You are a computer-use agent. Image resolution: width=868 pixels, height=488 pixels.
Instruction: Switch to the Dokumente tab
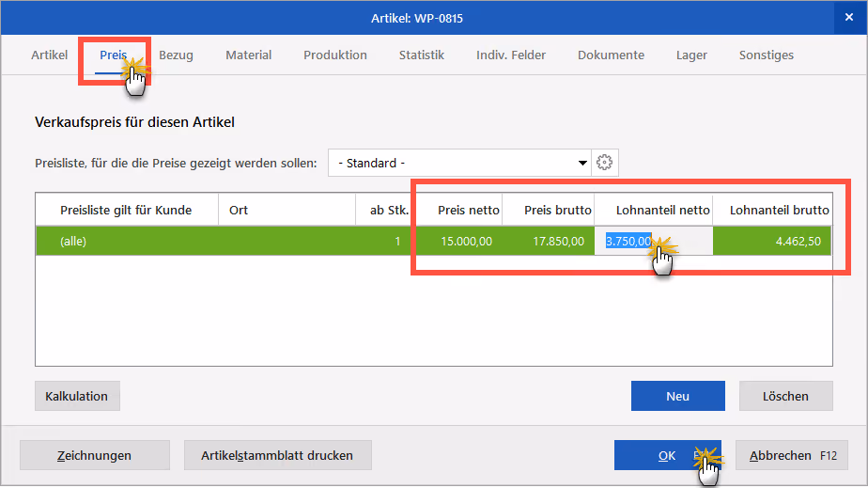pyautogui.click(x=612, y=55)
